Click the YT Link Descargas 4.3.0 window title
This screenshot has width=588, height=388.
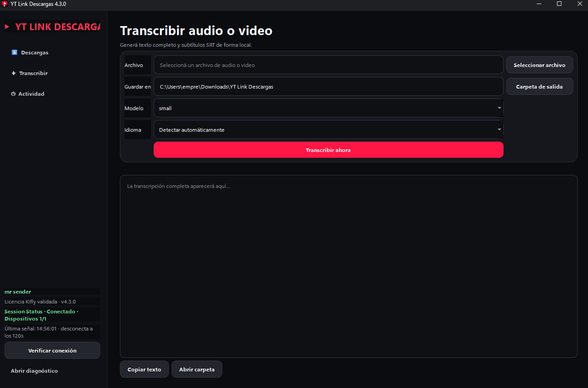tap(38, 4)
